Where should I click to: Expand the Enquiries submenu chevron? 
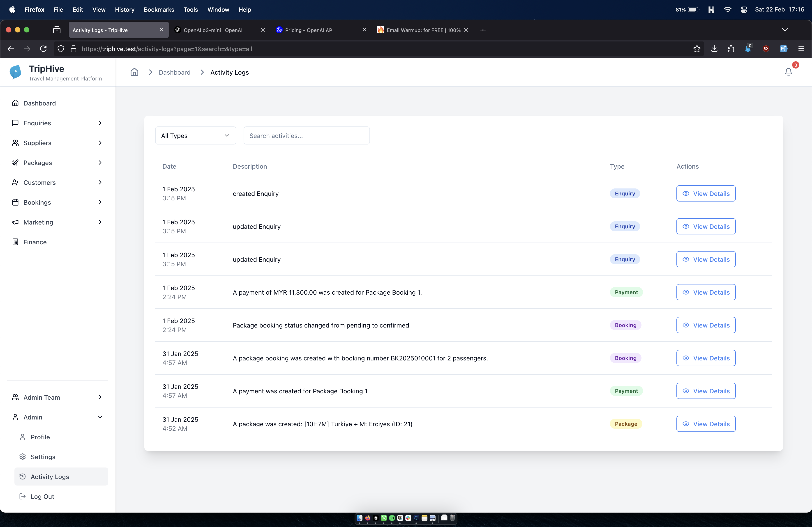[100, 123]
